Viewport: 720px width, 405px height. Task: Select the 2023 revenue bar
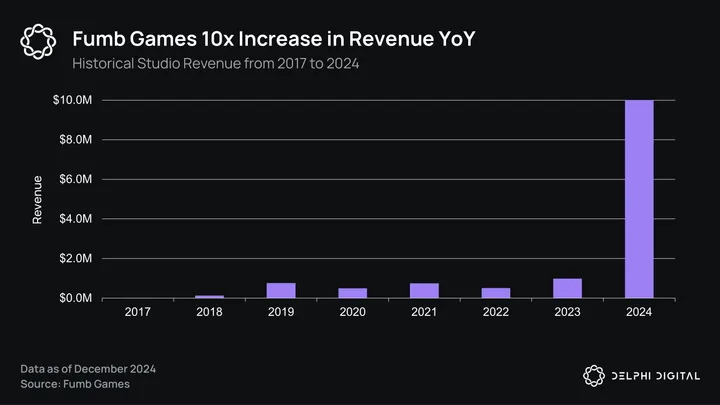click(567, 288)
